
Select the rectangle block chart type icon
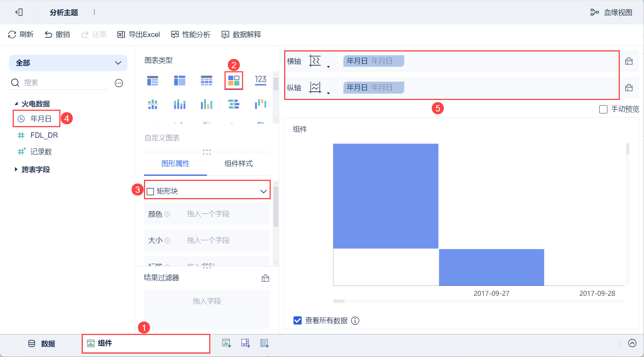coord(234,81)
